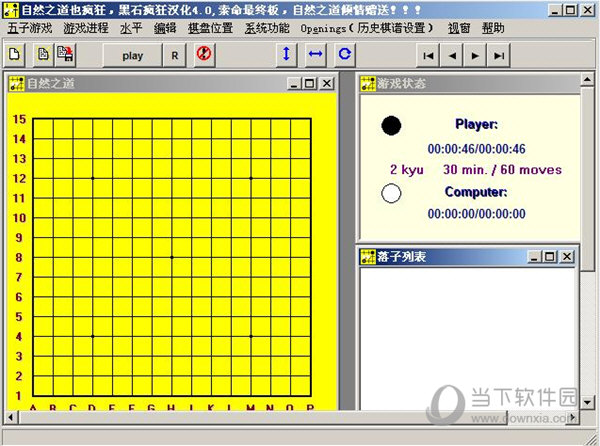Click the play button in toolbar
This screenshot has width=600, height=446.
tap(132, 56)
